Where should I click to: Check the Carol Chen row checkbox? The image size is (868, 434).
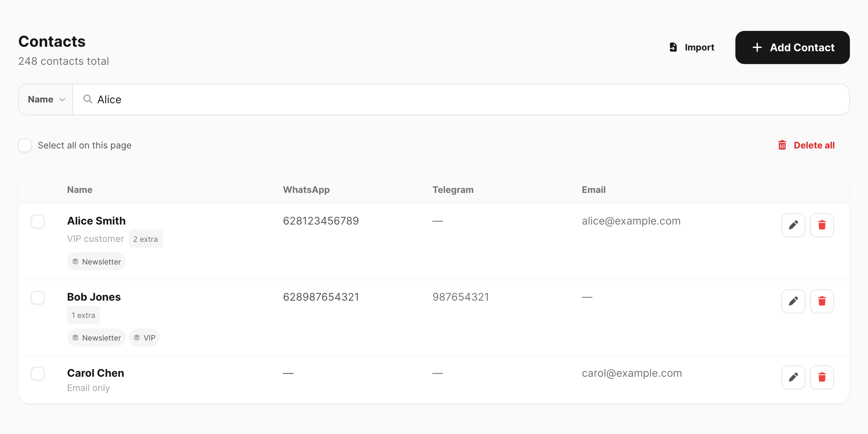tap(38, 374)
